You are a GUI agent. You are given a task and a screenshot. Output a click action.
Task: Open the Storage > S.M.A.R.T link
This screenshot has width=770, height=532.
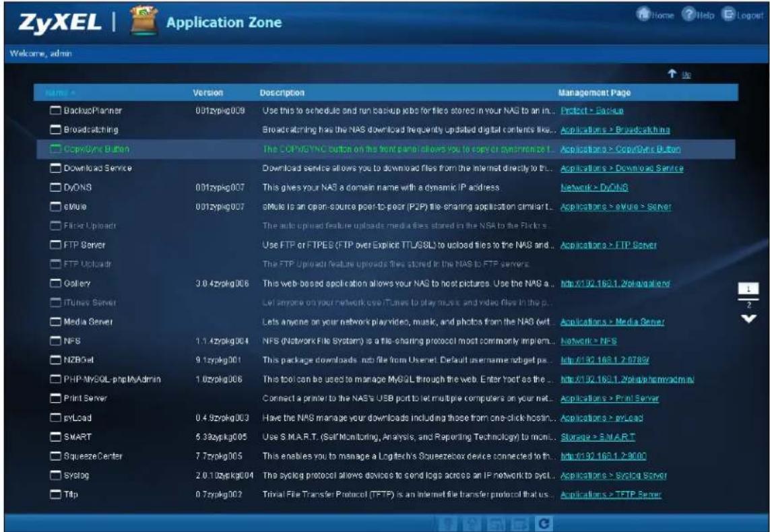click(598, 436)
